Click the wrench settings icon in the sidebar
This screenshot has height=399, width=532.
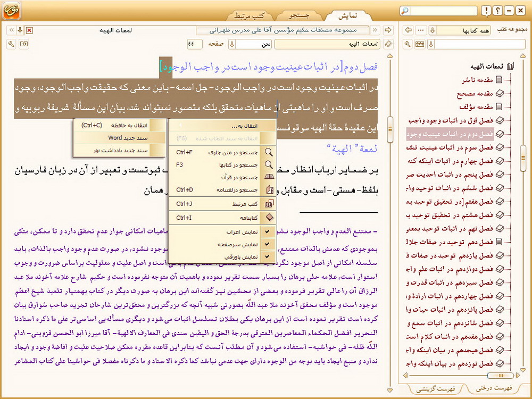tap(408, 44)
